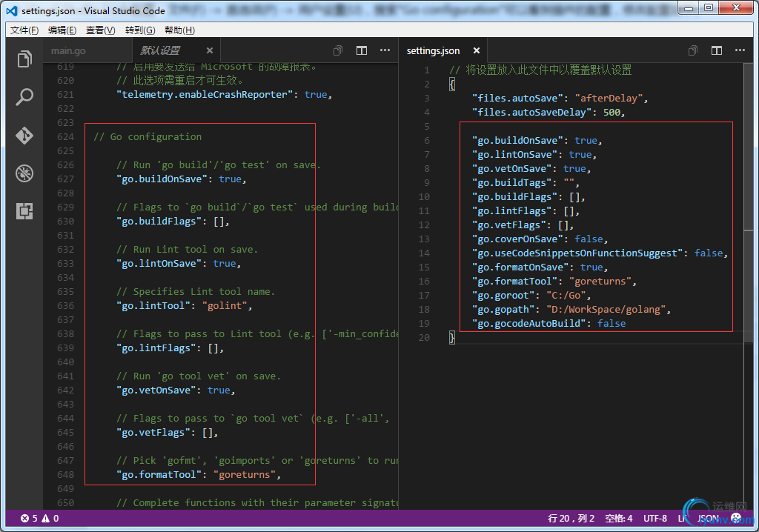Open the 帮助(H) menu

(179, 30)
